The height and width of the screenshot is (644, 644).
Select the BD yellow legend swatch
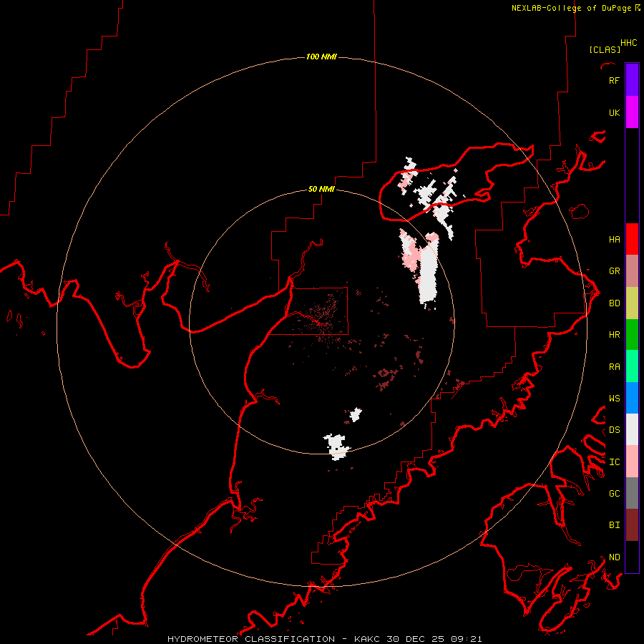632,303
